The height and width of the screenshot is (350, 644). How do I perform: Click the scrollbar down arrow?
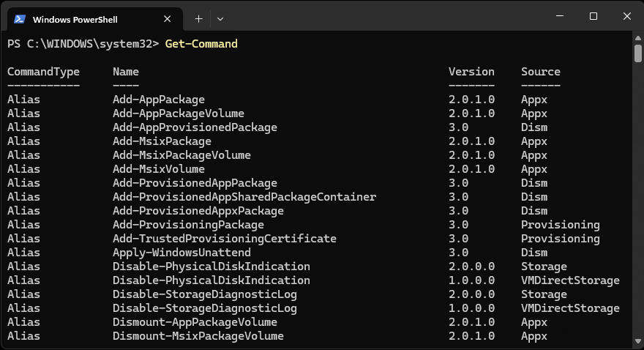tap(638, 341)
